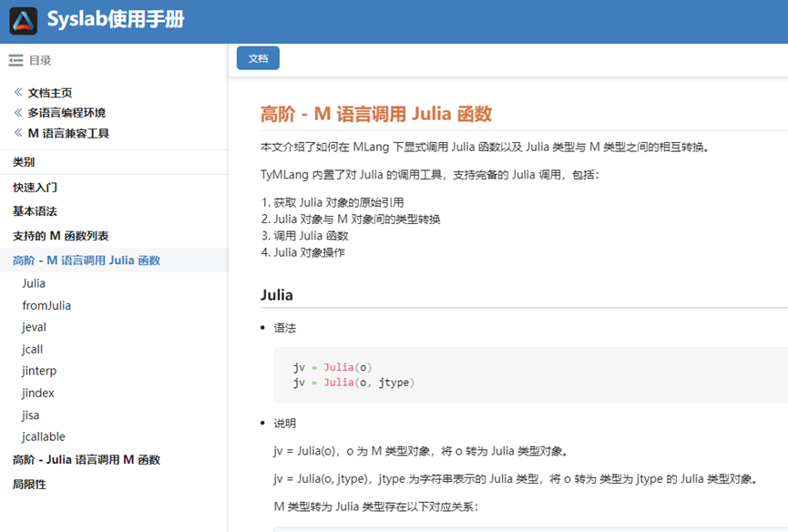Click the page heading 高阶 - M 语言调用 Julia 函数
This screenshot has width=788, height=532.
376,114
